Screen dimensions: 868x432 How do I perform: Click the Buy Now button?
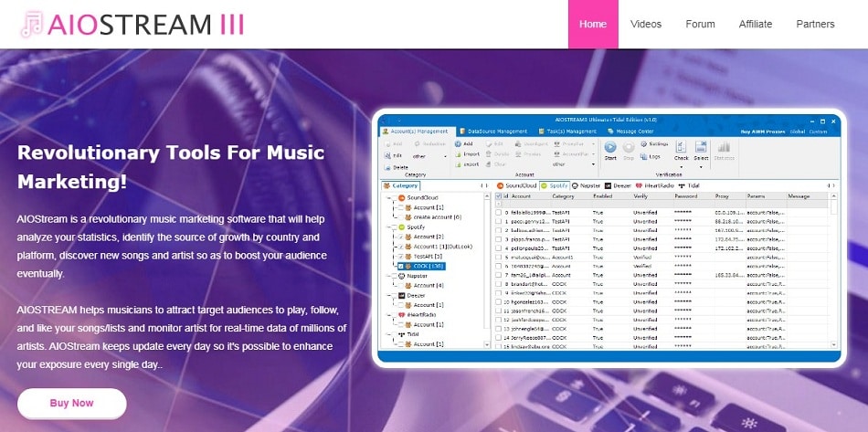coord(72,404)
